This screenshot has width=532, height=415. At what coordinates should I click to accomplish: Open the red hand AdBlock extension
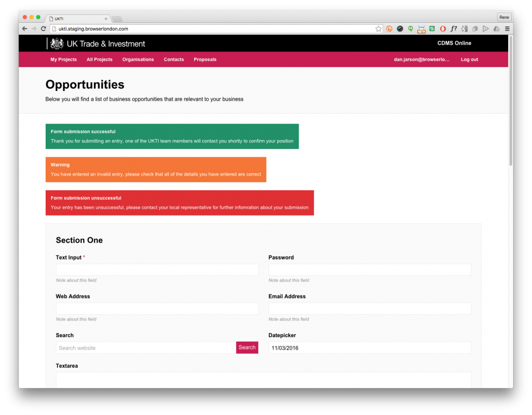443,29
